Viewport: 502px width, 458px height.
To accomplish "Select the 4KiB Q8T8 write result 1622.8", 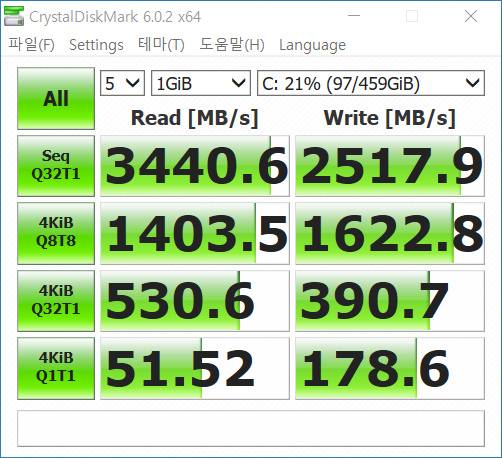I will [390, 233].
